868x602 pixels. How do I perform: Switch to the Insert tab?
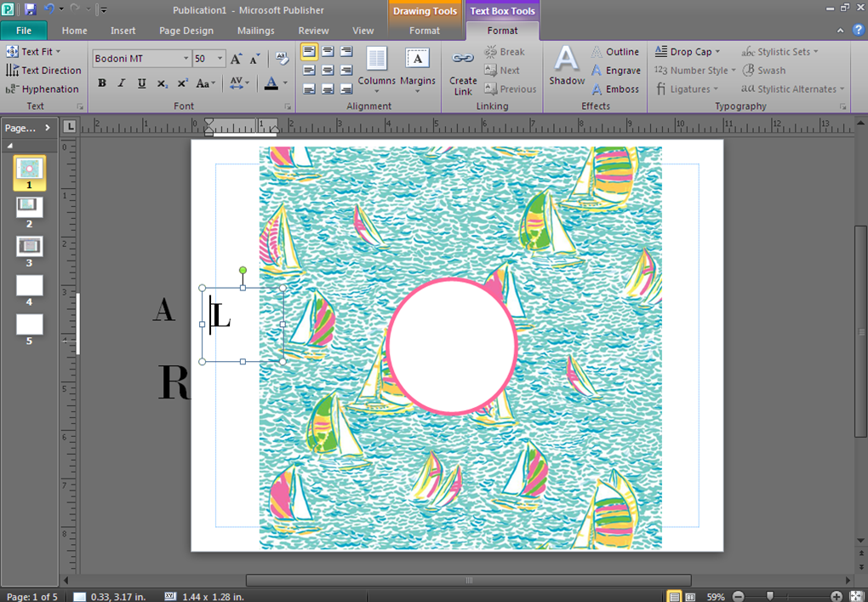tap(123, 31)
